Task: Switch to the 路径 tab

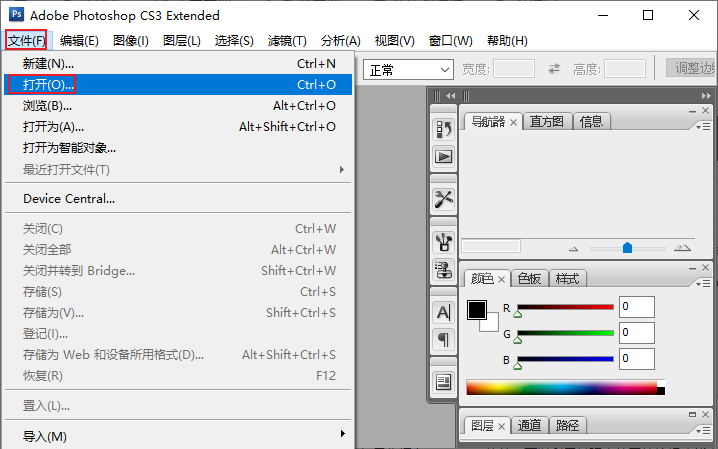Action: click(x=567, y=426)
